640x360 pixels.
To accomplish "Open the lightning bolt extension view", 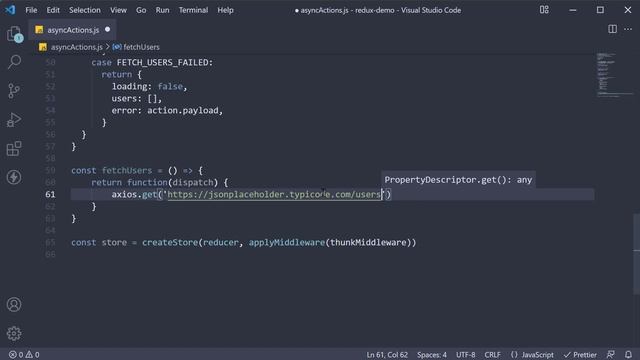I will coord(14,177).
